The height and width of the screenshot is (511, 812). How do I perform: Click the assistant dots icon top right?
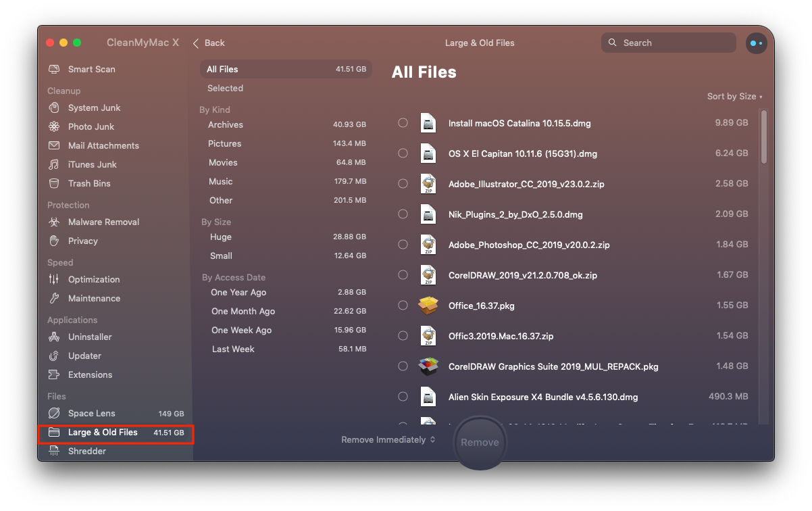pyautogui.click(x=756, y=43)
